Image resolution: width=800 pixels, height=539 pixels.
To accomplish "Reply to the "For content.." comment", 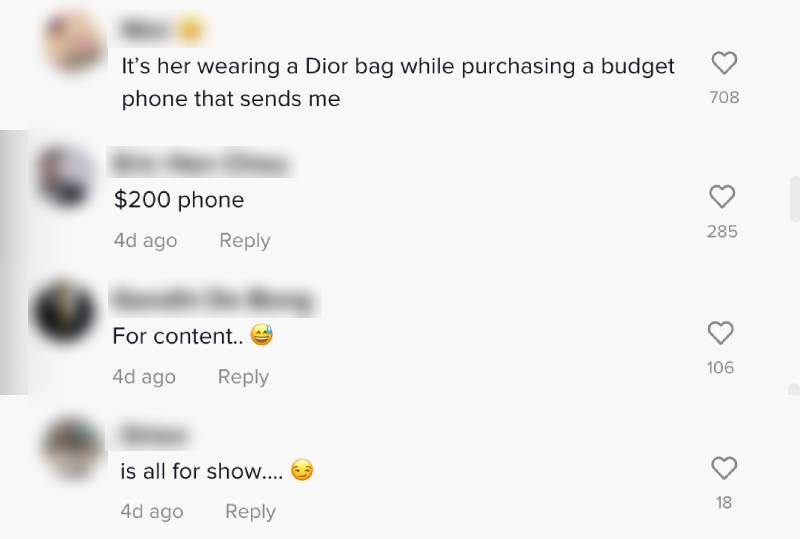I will (x=243, y=377).
